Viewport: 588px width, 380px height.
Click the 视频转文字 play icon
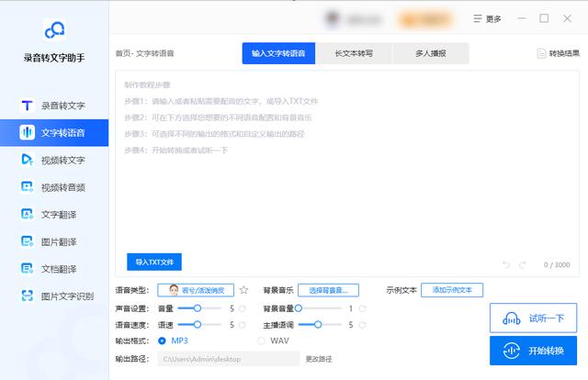pos(27,160)
